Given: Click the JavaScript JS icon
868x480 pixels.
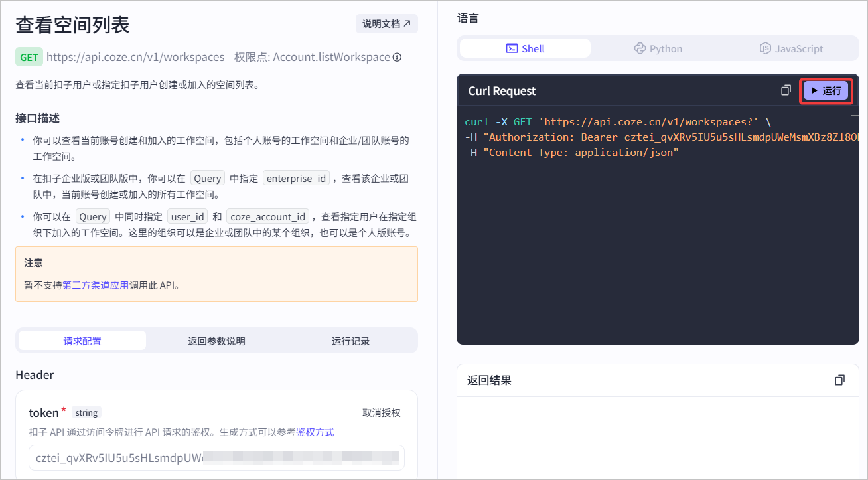Looking at the screenshot, I should [765, 48].
